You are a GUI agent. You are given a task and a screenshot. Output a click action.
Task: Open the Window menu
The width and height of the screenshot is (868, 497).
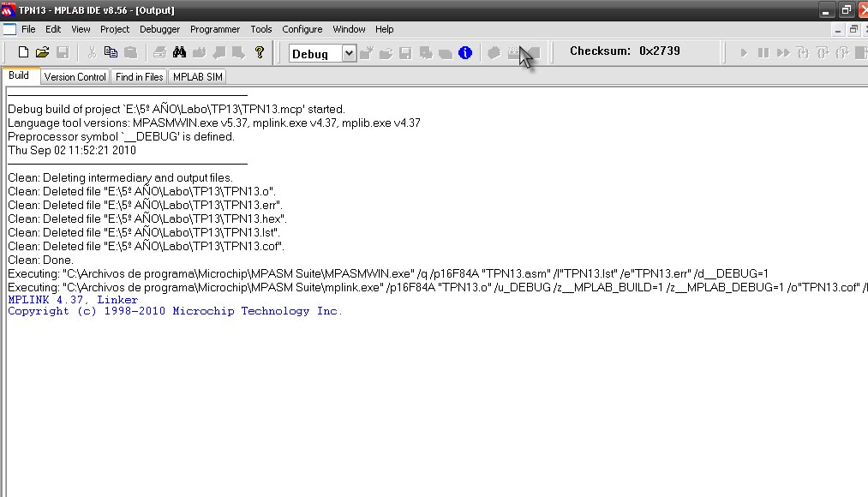pos(349,29)
